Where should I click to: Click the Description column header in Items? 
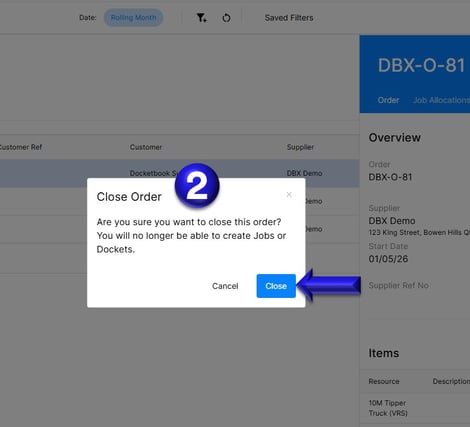click(451, 381)
